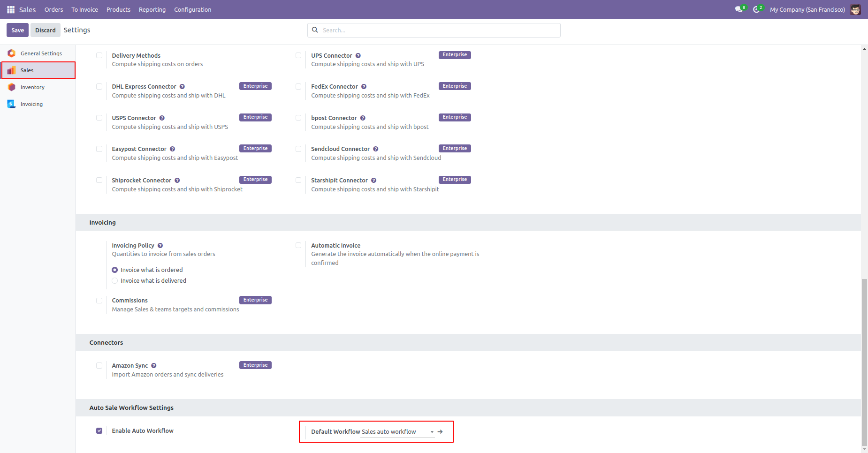Toggle the DHL Express Connector checkbox
The image size is (868, 453).
[x=99, y=86]
